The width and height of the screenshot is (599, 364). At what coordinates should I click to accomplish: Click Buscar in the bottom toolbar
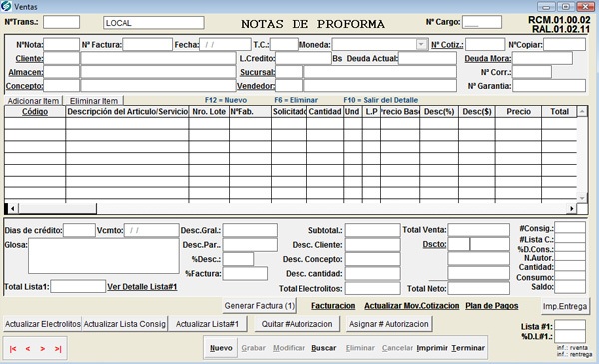323,348
